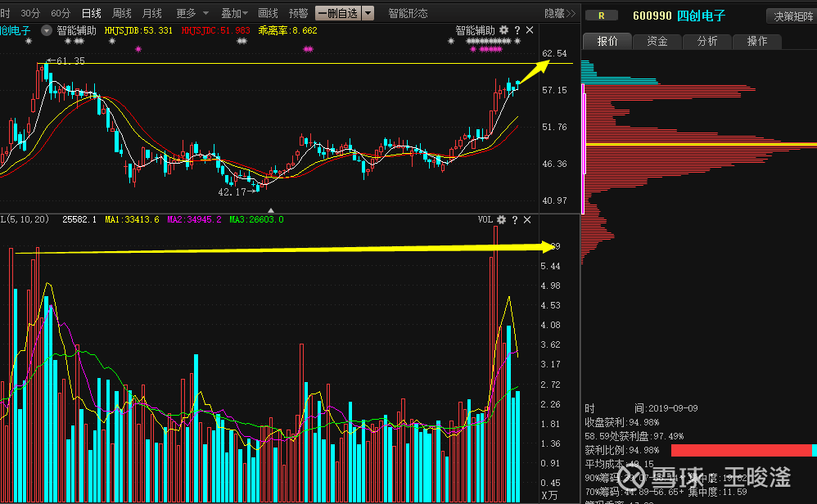This screenshot has height=504, width=817.
Task: Select the 画线 drawing tool
Action: coord(268,13)
